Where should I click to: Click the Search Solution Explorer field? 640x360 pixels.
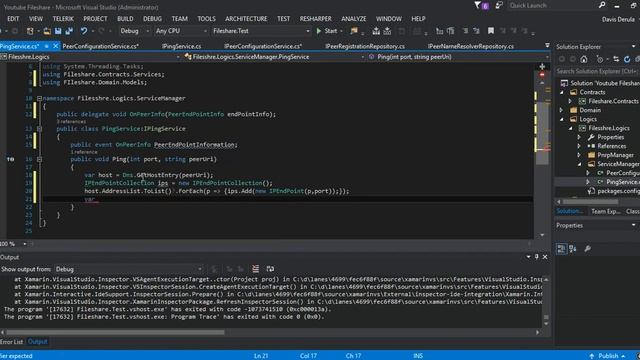click(597, 71)
